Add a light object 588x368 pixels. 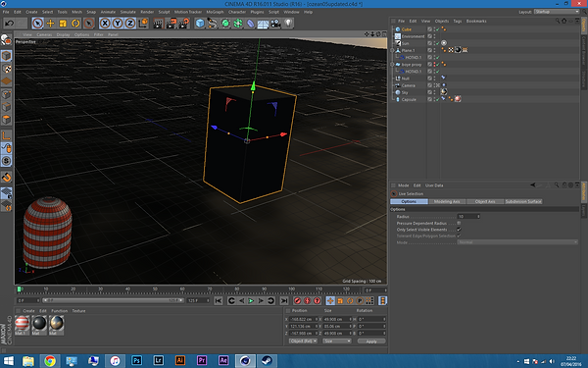coord(288,24)
